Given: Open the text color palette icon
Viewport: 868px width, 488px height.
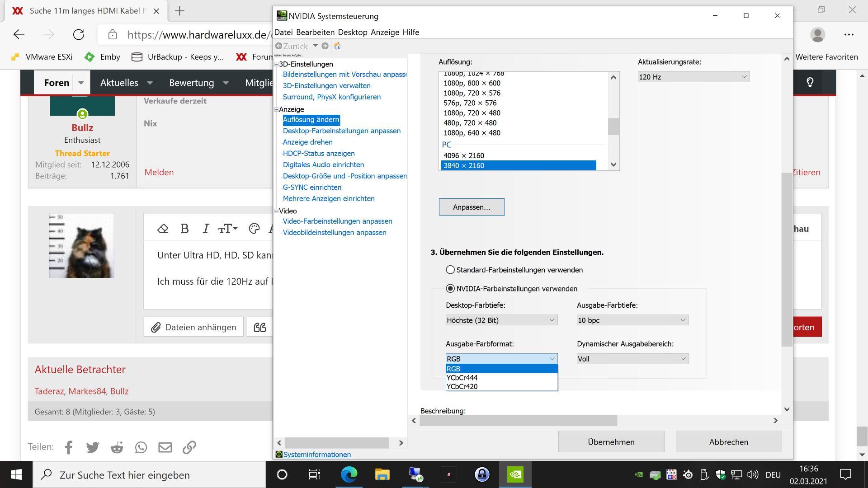Looking at the screenshot, I should [x=254, y=229].
